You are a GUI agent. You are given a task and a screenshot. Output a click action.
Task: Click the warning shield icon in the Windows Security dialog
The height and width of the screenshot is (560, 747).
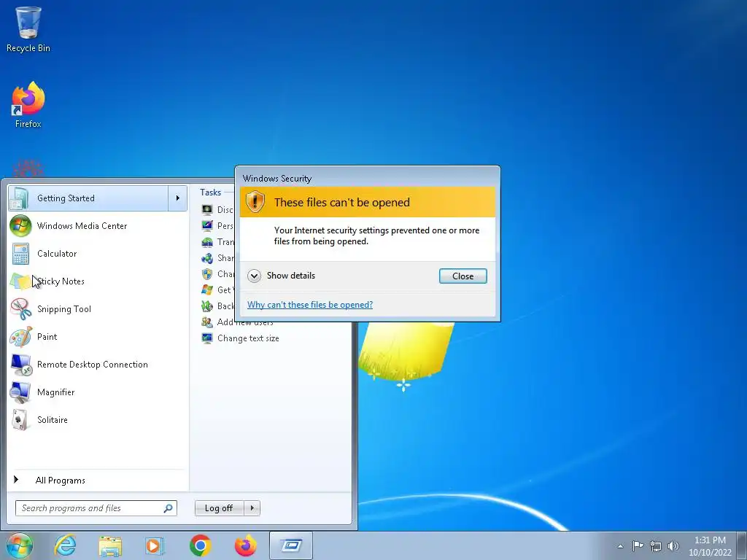255,202
